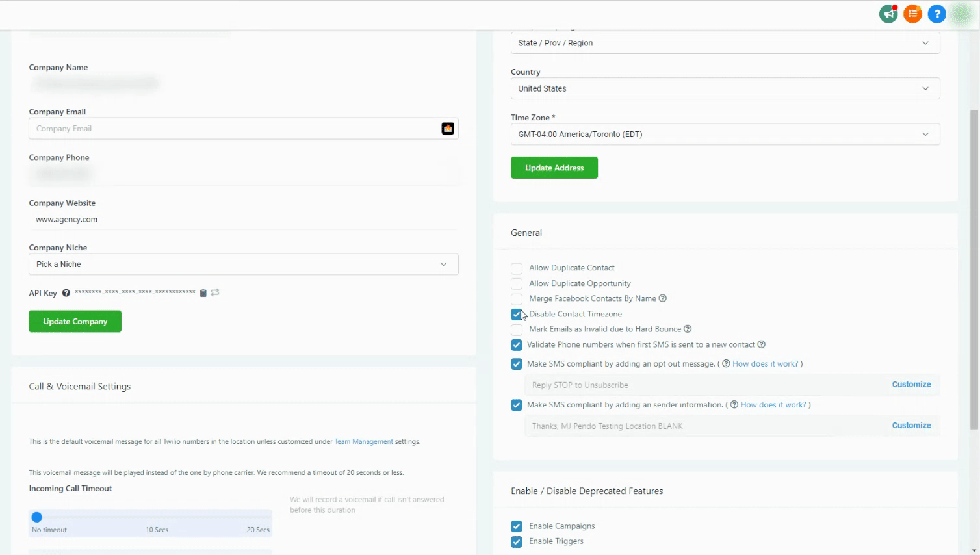
Task: Click the Update Address button
Action: [x=554, y=168]
